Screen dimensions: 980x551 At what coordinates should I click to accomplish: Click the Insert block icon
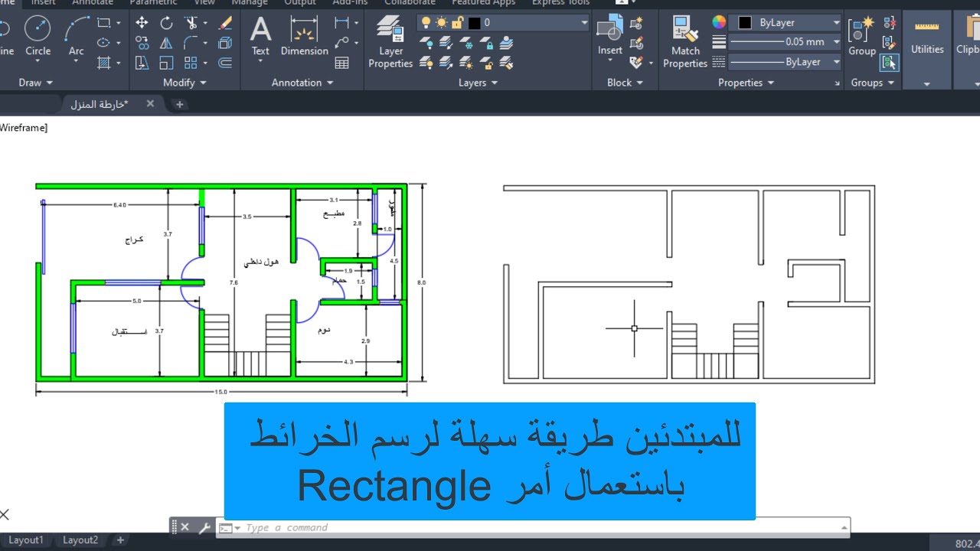coord(610,36)
